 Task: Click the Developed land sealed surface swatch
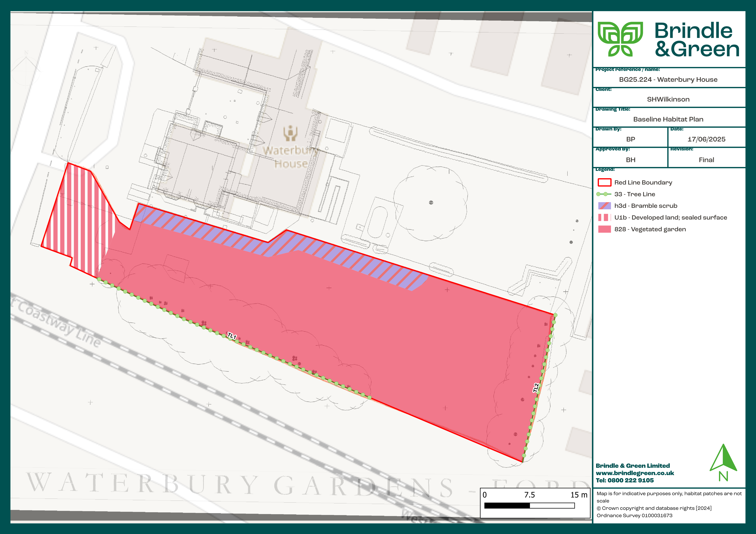point(604,217)
